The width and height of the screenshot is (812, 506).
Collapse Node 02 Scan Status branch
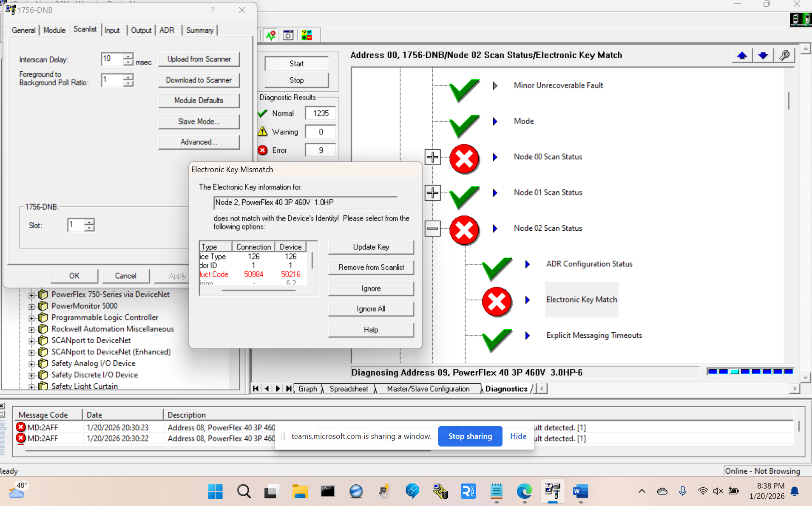click(x=432, y=229)
